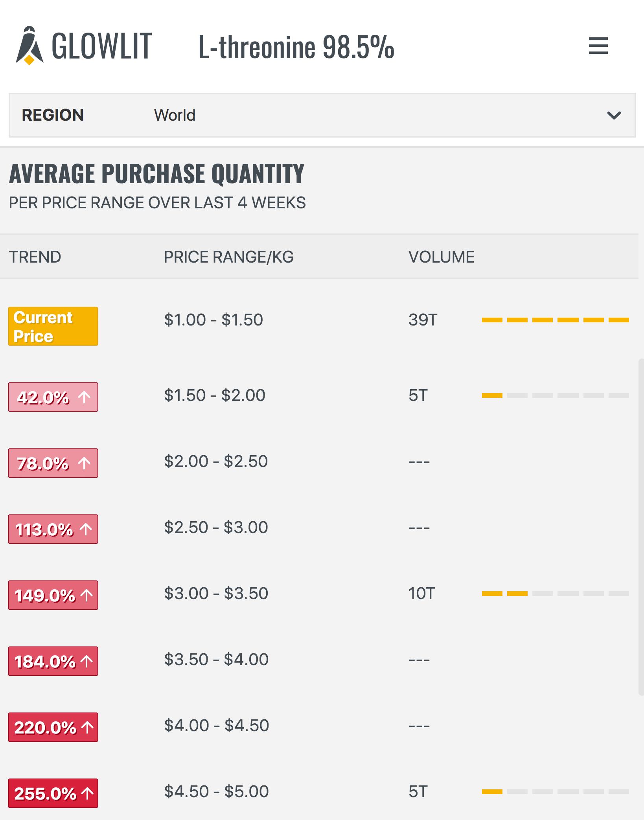This screenshot has width=644, height=820.
Task: Click the 255.0% trend badge arrow
Action: pyautogui.click(x=87, y=793)
